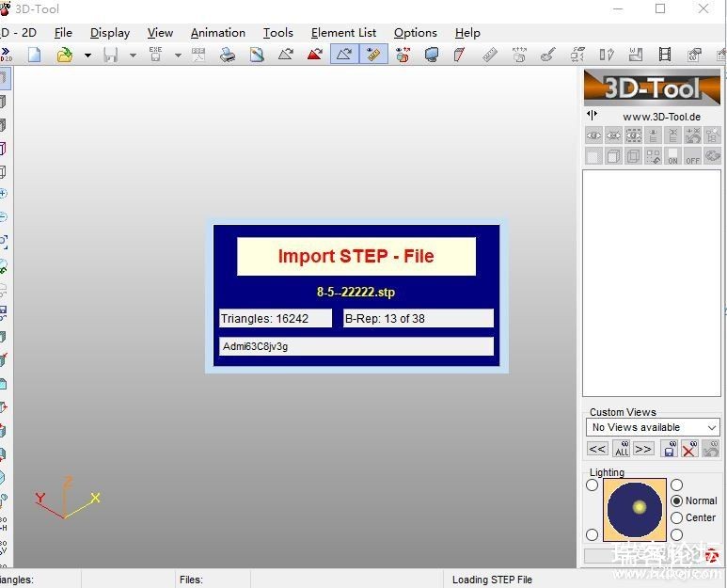Click the printer icon
Image resolution: width=727 pixels, height=588 pixels.
(x=228, y=55)
